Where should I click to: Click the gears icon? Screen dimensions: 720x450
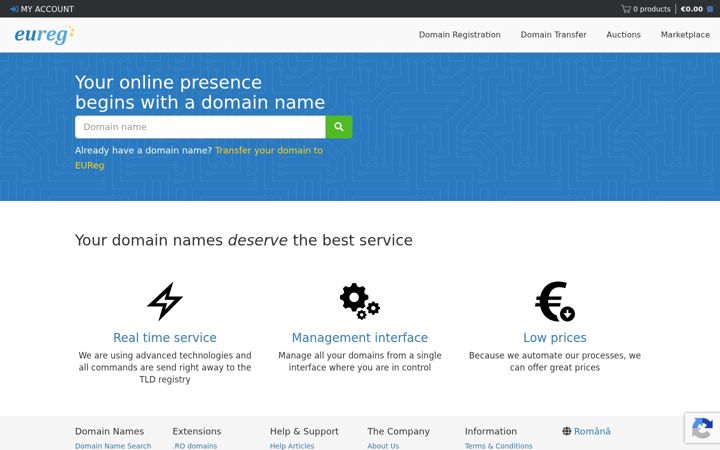(x=360, y=301)
